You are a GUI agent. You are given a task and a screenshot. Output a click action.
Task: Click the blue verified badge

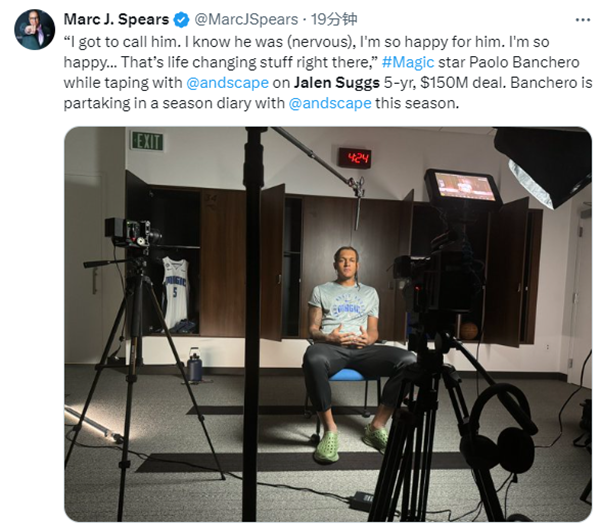point(181,20)
